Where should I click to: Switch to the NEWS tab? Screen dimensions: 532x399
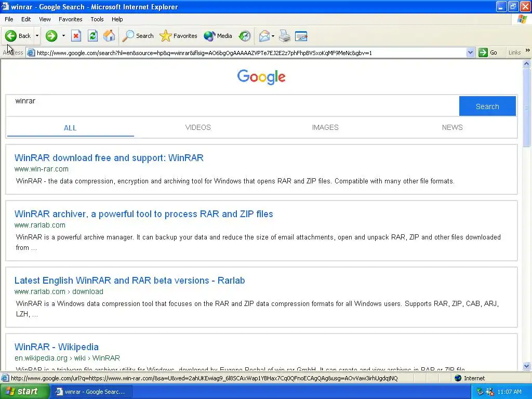coord(452,128)
